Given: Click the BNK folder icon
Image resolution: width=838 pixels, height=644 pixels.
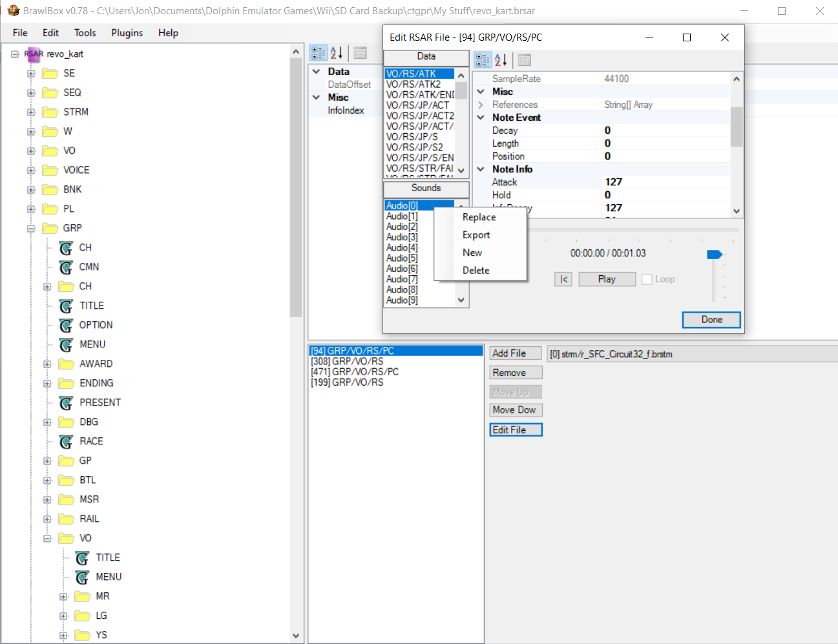Looking at the screenshot, I should (x=50, y=189).
